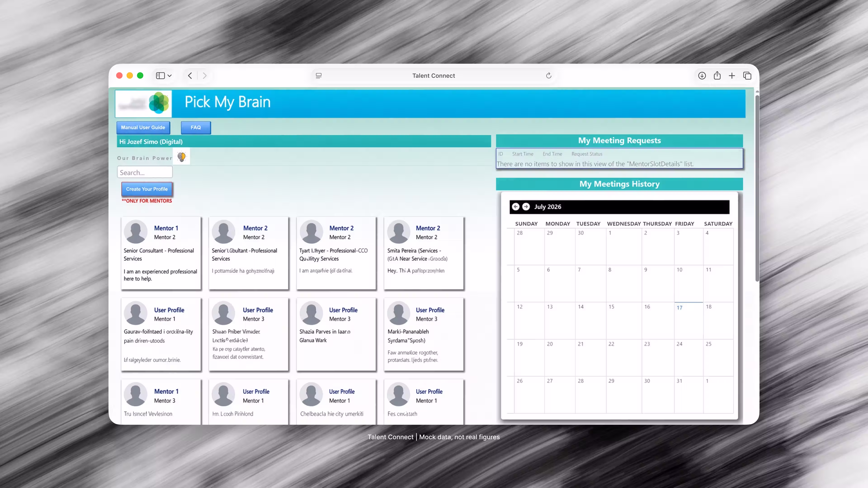Open avatar on the Shaıao Priber card
The height and width of the screenshot is (488, 868).
click(x=223, y=313)
